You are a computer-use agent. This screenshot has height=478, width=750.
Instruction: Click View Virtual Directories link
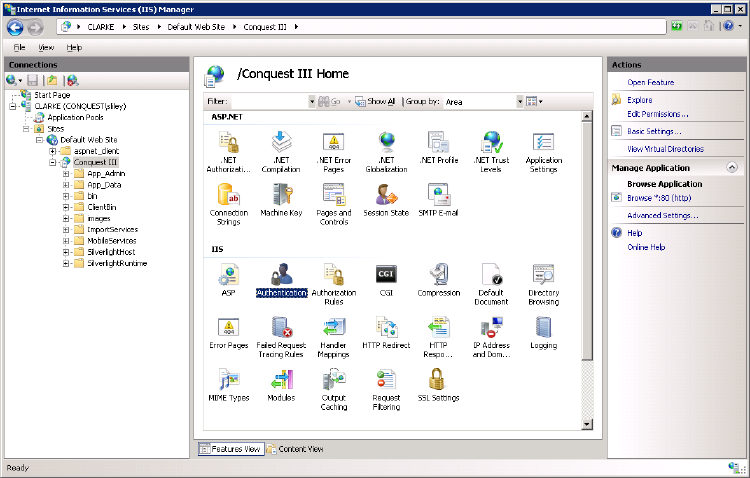[x=665, y=149]
